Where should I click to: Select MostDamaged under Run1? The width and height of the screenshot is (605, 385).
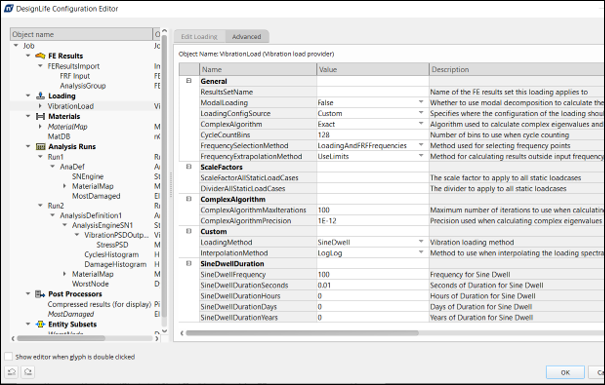96,196
